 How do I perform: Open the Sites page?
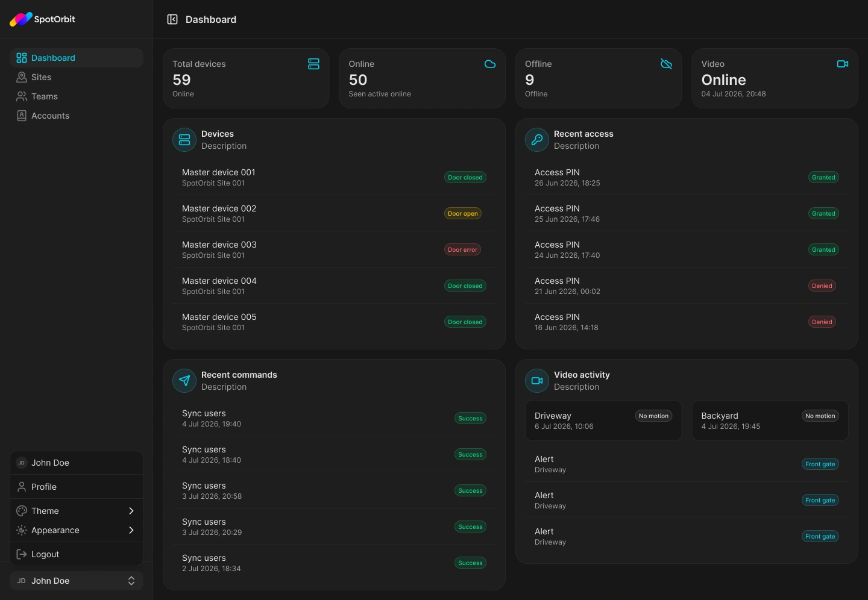pyautogui.click(x=77, y=77)
